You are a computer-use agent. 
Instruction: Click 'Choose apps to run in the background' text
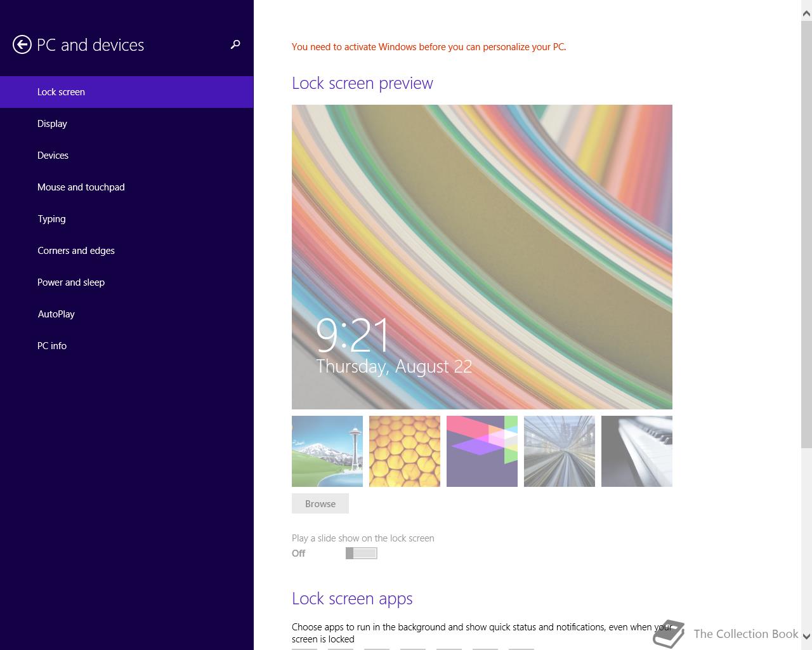(482, 633)
